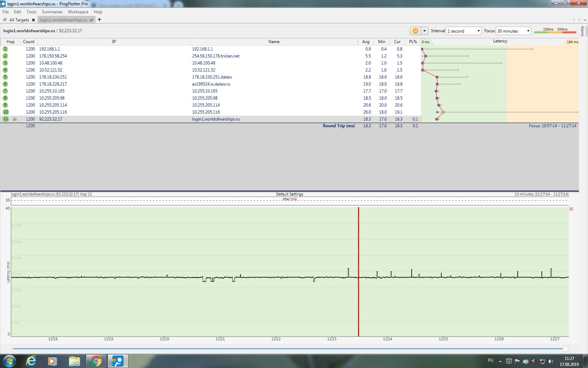Screen dimensions: 588x368
Task: Click name as199524.ix.dataix.ru
Action: (211, 84)
